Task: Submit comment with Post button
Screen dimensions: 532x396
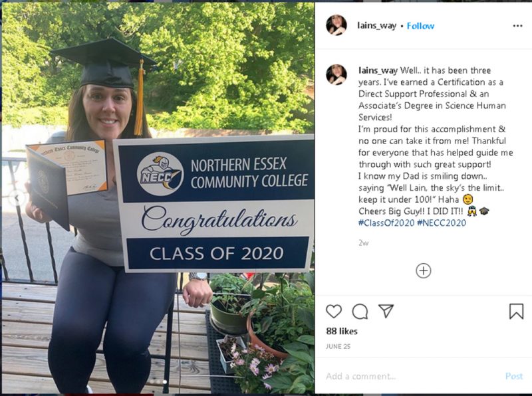Action: pos(514,376)
